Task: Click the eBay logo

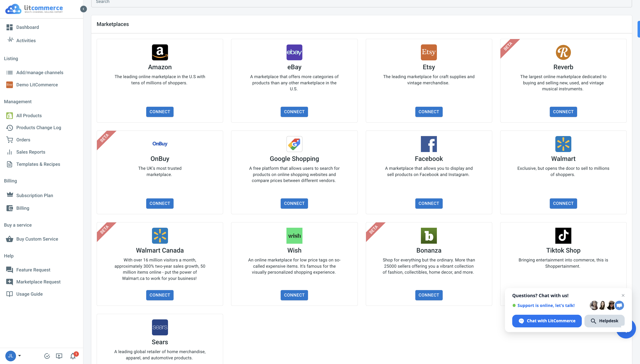Action: (x=294, y=52)
